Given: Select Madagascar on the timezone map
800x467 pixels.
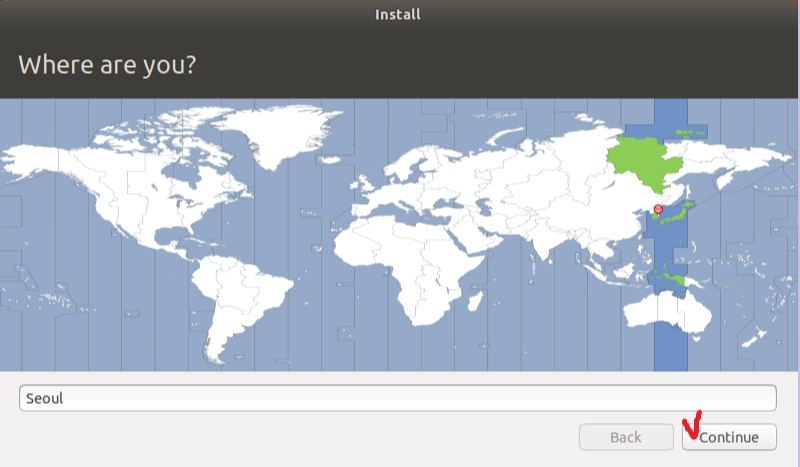Looking at the screenshot, I should click(x=475, y=301).
